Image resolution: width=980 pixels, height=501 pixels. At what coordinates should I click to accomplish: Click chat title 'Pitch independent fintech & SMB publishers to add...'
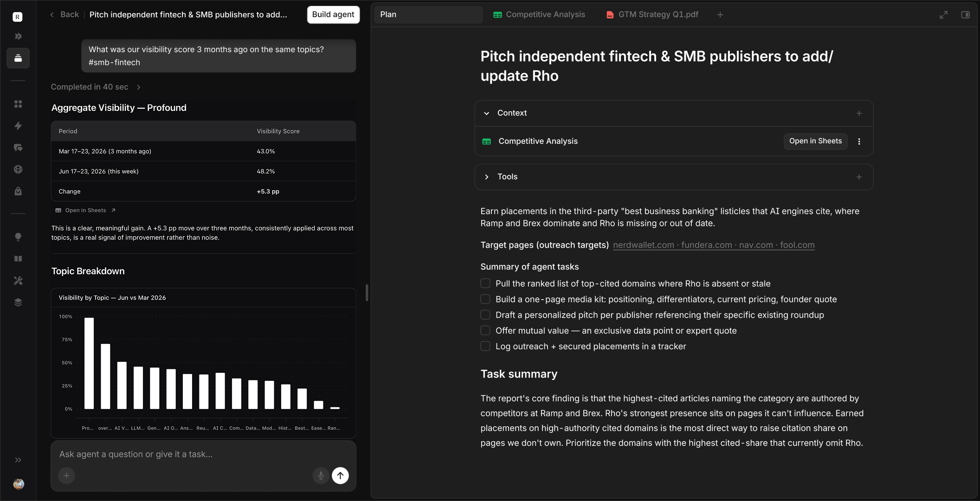[x=188, y=15]
